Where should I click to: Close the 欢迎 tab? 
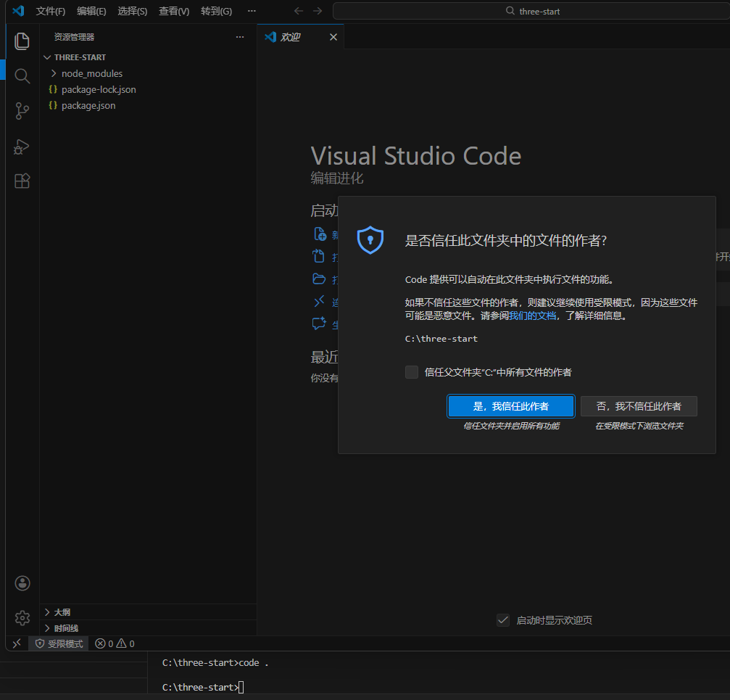coord(333,37)
